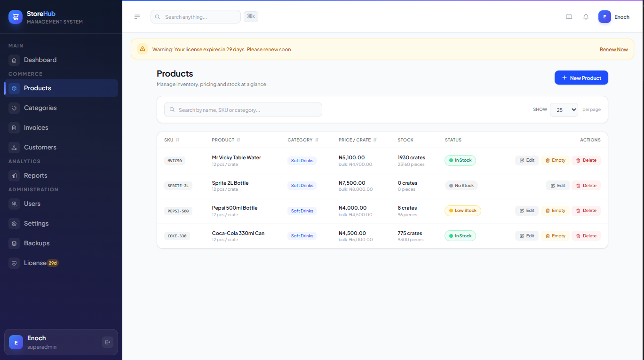This screenshot has width=644, height=360.
Task: Click the Search anything field
Action: (196, 17)
